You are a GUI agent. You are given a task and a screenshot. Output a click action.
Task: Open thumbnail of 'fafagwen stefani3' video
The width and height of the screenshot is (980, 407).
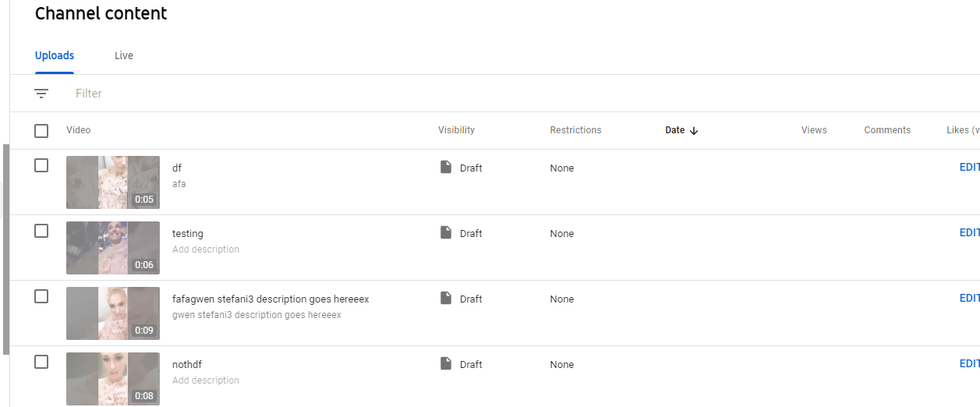113,313
